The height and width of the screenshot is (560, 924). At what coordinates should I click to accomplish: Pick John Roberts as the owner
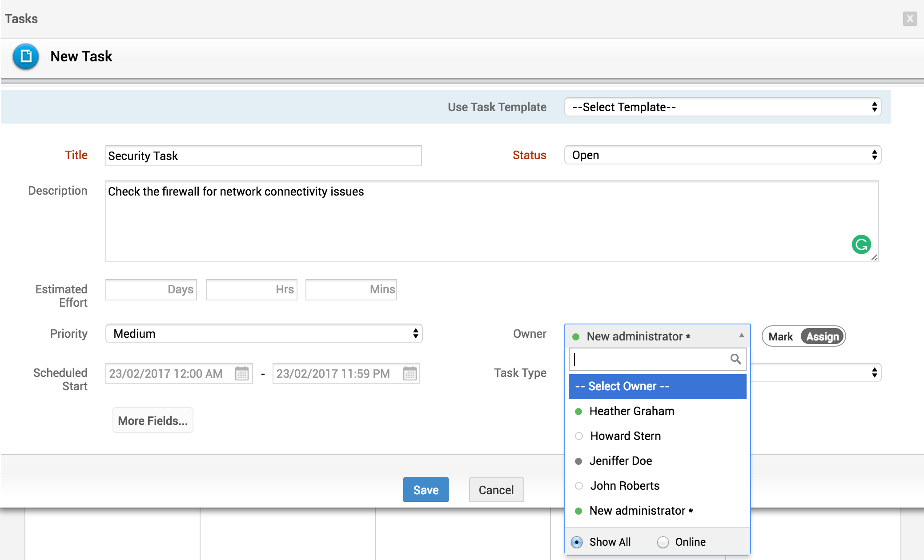pyautogui.click(x=624, y=486)
